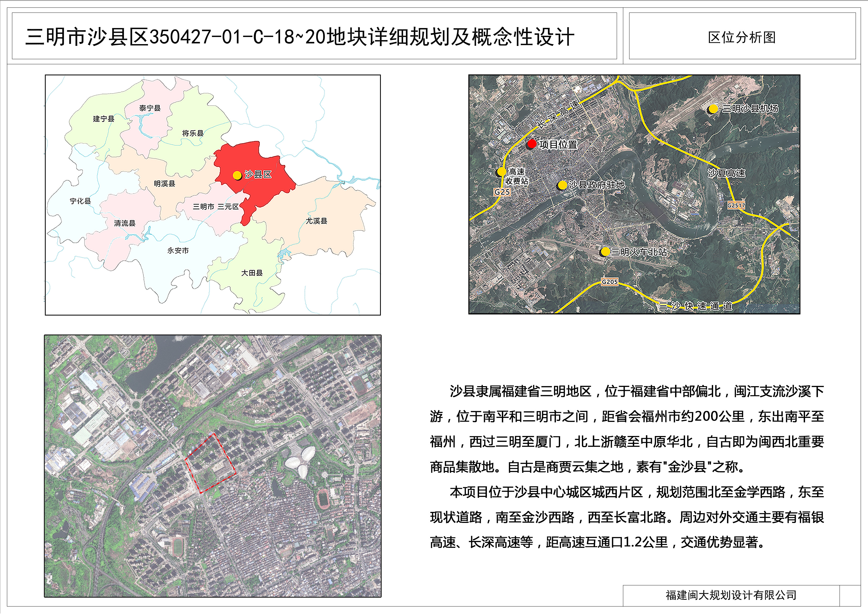Click the G205 road shield label
Image resolution: width=868 pixels, height=614 pixels.
click(x=609, y=282)
